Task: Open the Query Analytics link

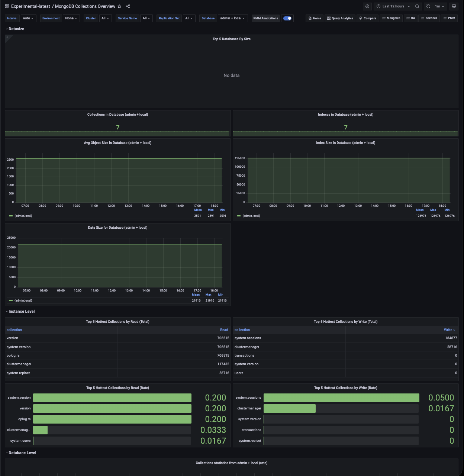Action: pos(340,18)
